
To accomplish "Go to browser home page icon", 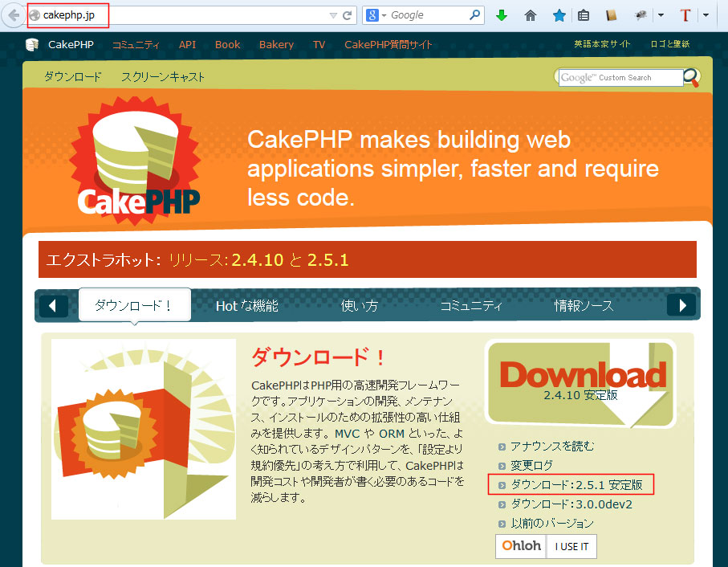I will (531, 15).
